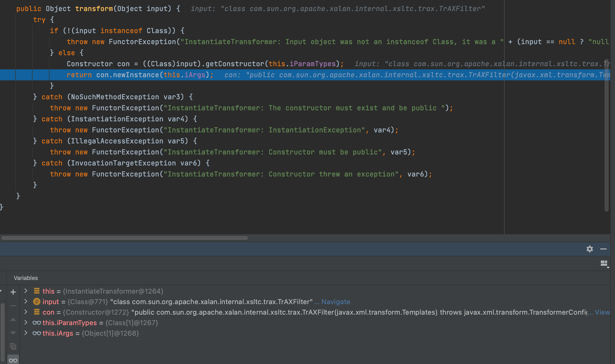Click horizontal scrollbar of code editor
Image resolution: width=615 pixels, height=364 pixels.
coord(125,238)
